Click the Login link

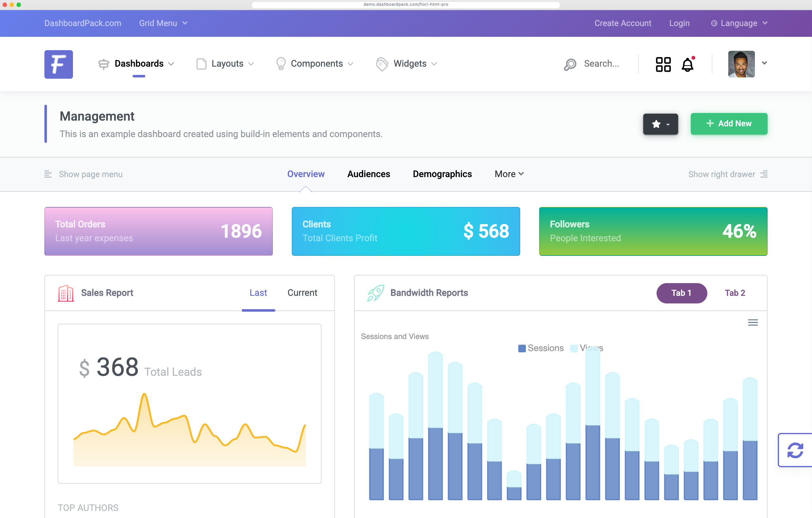point(679,23)
